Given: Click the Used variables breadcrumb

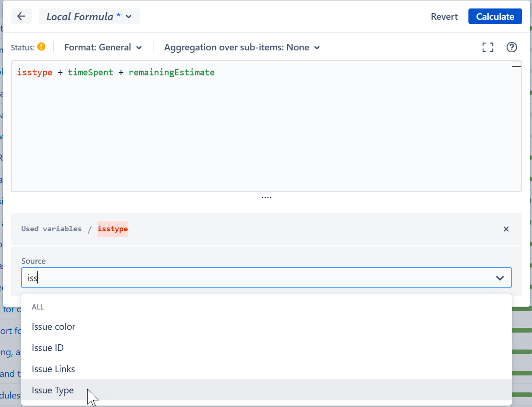Looking at the screenshot, I should pyautogui.click(x=51, y=229).
